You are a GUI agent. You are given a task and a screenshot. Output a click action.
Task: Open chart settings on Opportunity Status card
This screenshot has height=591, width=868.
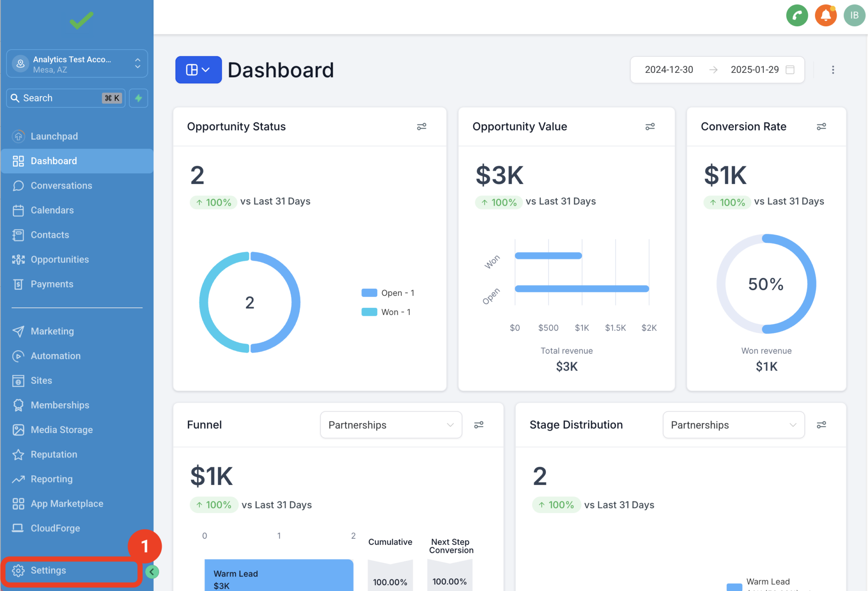[x=422, y=126]
